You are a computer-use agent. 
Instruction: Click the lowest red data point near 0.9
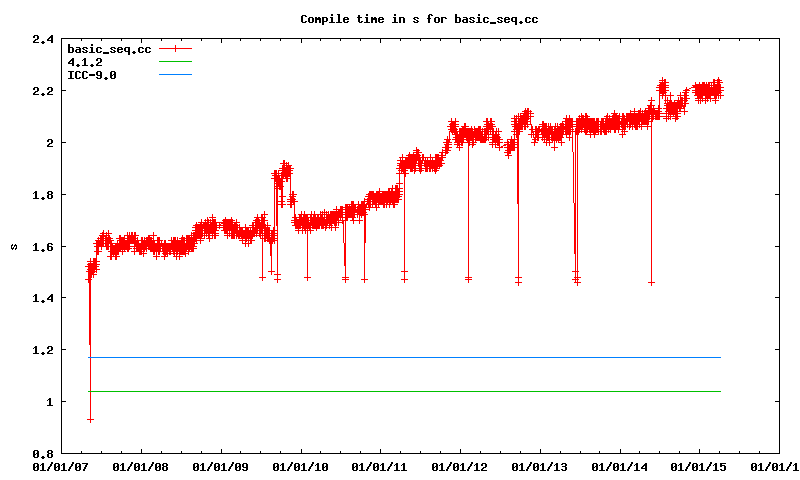[90, 420]
